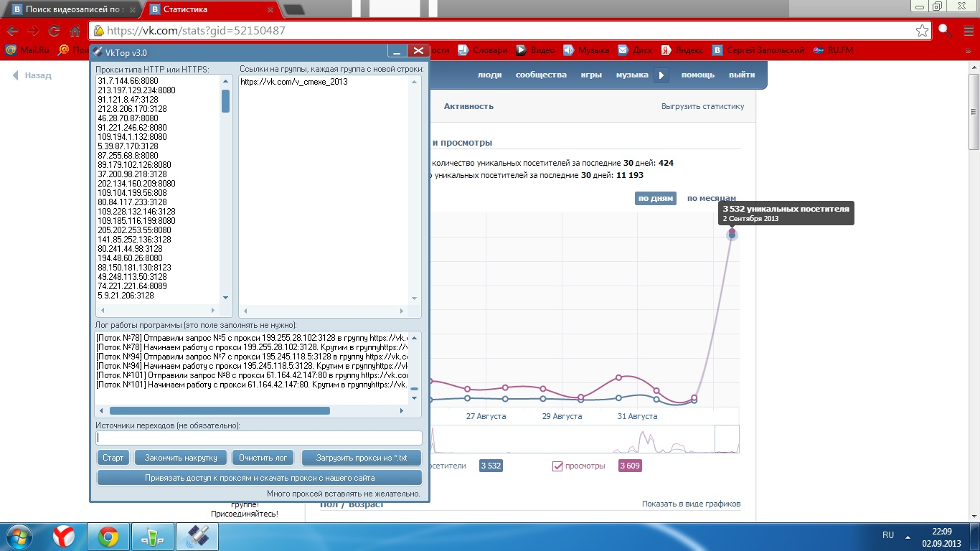Image resolution: width=980 pixels, height=551 pixels.
Task: Click the Источники переходов input field
Action: pyautogui.click(x=259, y=438)
